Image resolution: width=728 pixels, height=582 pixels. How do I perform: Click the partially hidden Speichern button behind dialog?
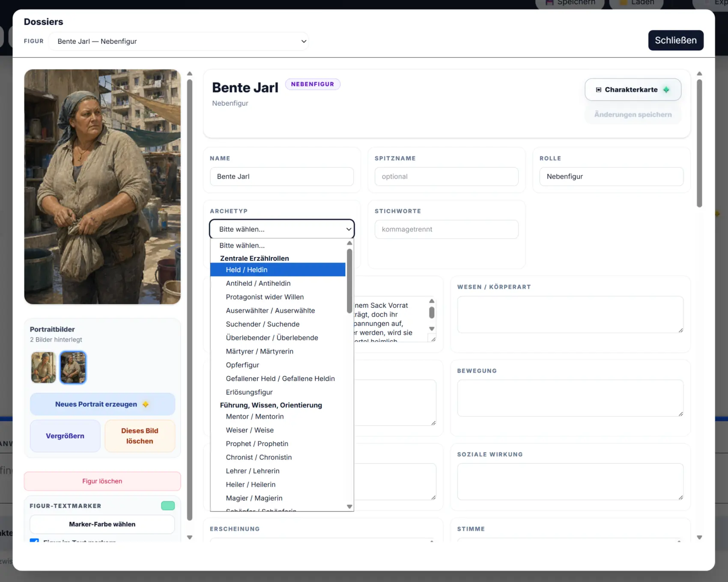tap(570, 3)
